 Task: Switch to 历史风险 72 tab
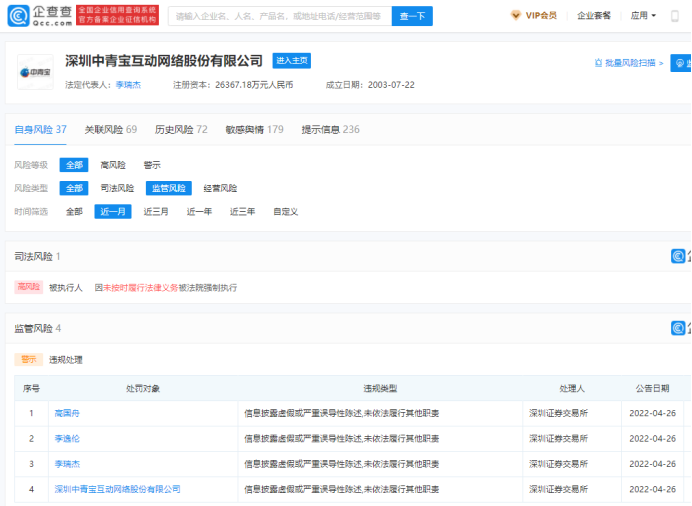[x=181, y=130]
